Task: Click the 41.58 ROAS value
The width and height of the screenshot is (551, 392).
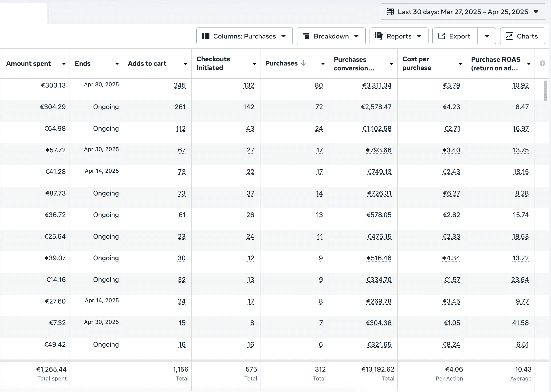Action: pos(520,323)
